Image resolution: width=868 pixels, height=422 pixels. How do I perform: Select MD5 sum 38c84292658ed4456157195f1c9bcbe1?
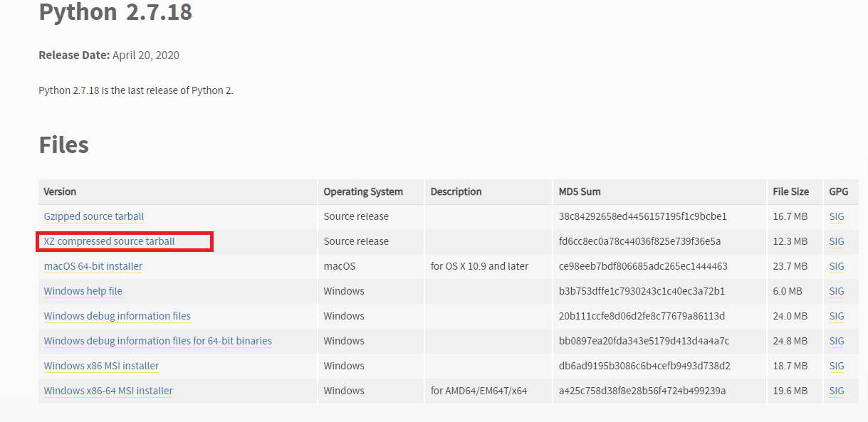[643, 216]
